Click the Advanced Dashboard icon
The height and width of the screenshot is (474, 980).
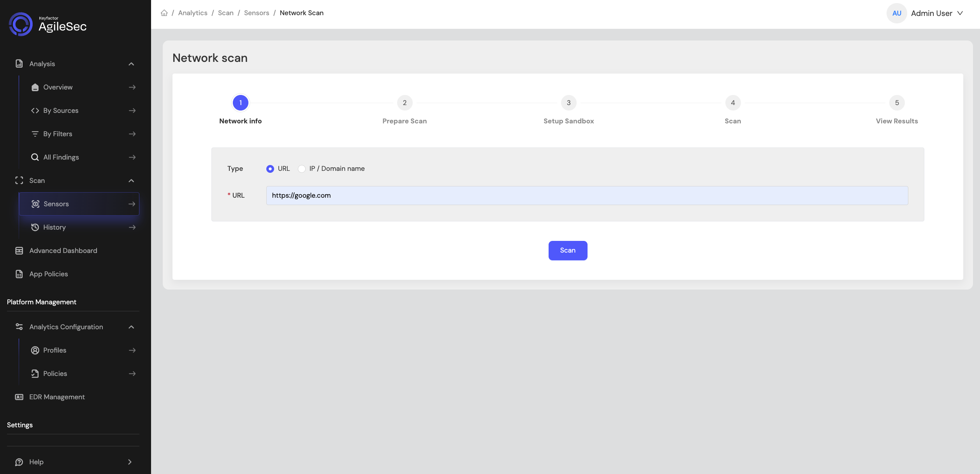tap(19, 251)
